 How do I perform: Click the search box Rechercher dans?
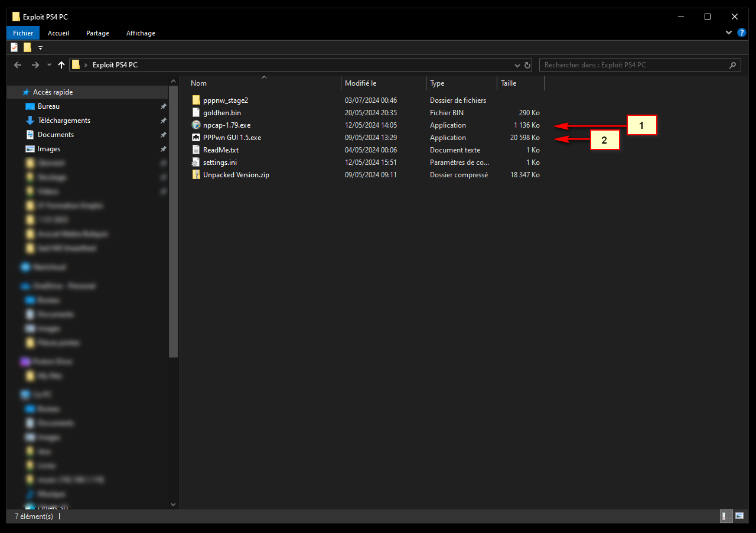click(640, 65)
